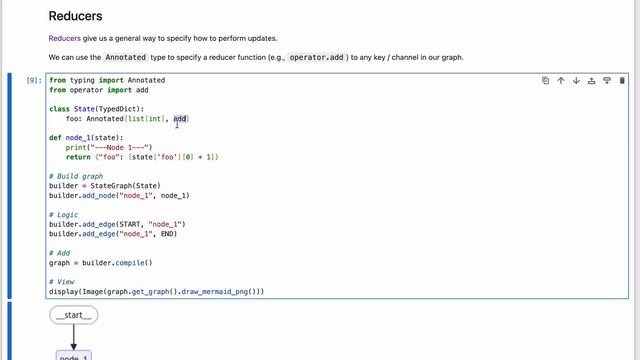The height and width of the screenshot is (360, 640).
Task: Delete the cell with the trash icon
Action: coord(622,80)
